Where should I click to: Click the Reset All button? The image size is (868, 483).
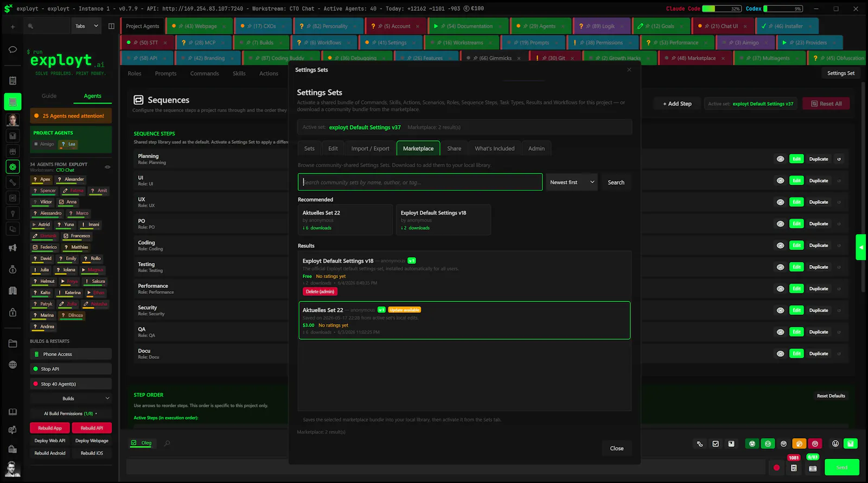click(x=826, y=104)
